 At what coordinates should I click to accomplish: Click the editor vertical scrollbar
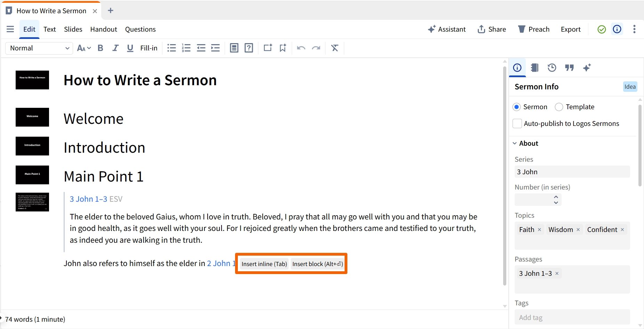[505, 176]
